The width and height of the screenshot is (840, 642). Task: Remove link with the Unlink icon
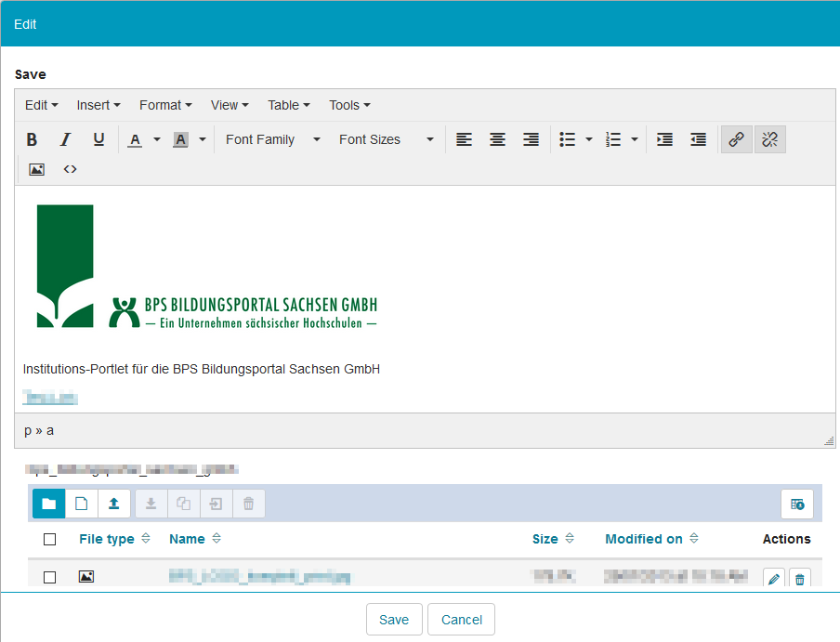(x=769, y=139)
